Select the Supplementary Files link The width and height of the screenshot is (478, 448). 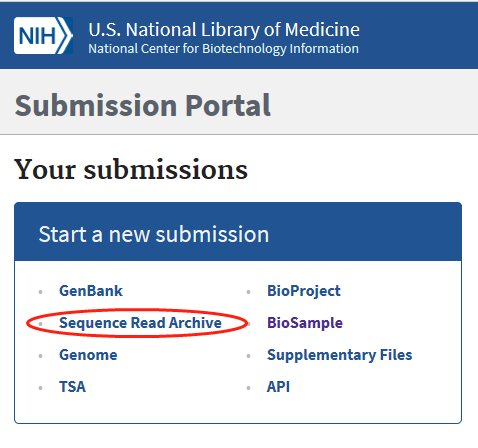coord(339,355)
